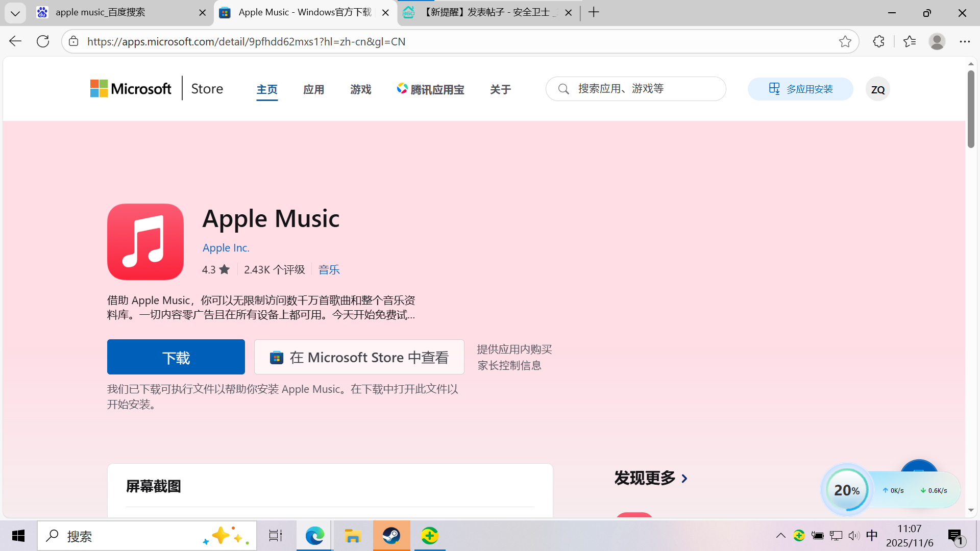Image resolution: width=980 pixels, height=551 pixels.
Task: Expand the 发现更多 section arrow
Action: 684,479
